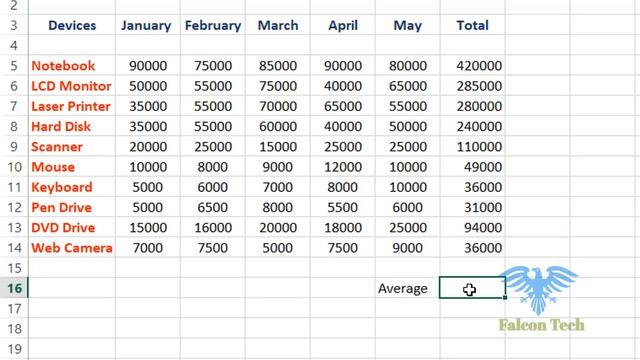Select the Total column header cell
Image resolution: width=640 pixels, height=360 pixels.
(x=472, y=25)
